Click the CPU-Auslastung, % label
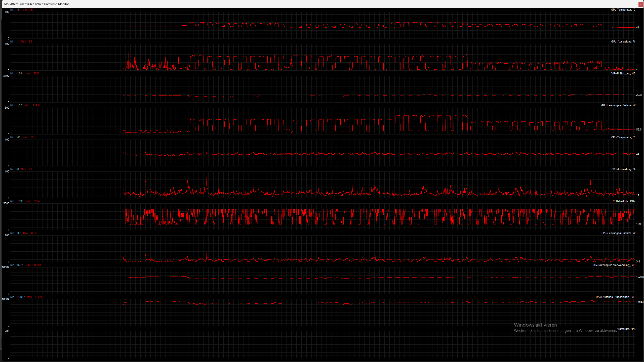 click(623, 169)
